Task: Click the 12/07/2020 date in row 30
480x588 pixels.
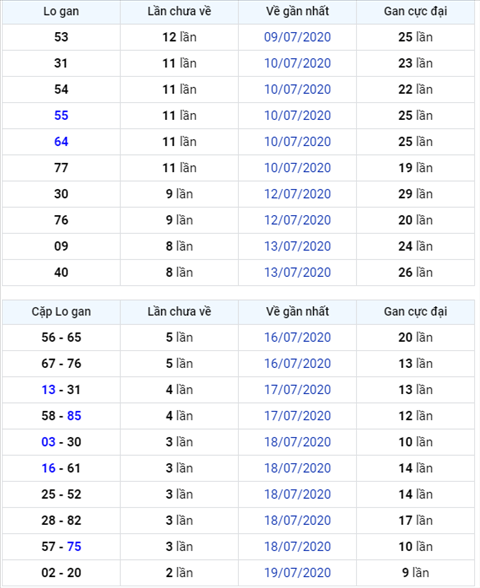Action: (x=297, y=194)
